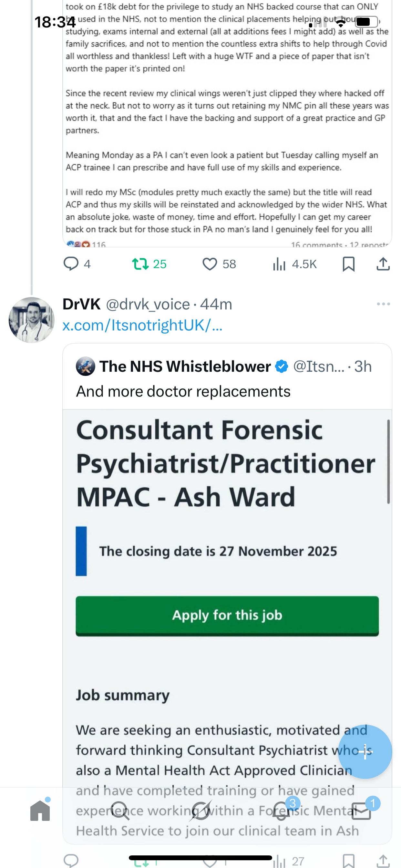Tap the reply icon on the top post
Screen dimensions: 401x868
pos(71,263)
